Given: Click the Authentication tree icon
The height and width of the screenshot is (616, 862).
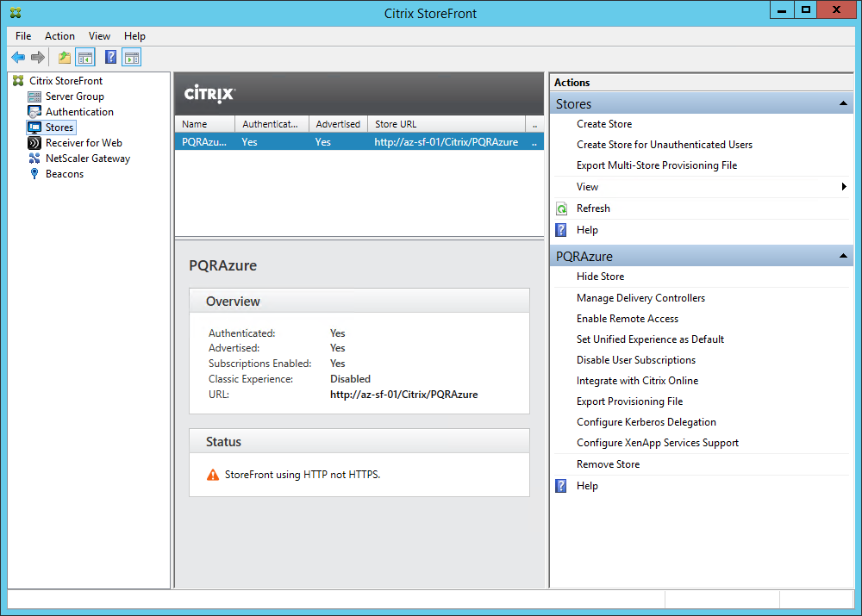Looking at the screenshot, I should 34,112.
